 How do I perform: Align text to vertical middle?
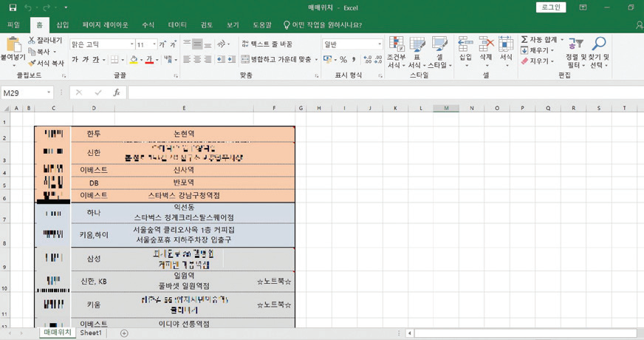pos(197,44)
